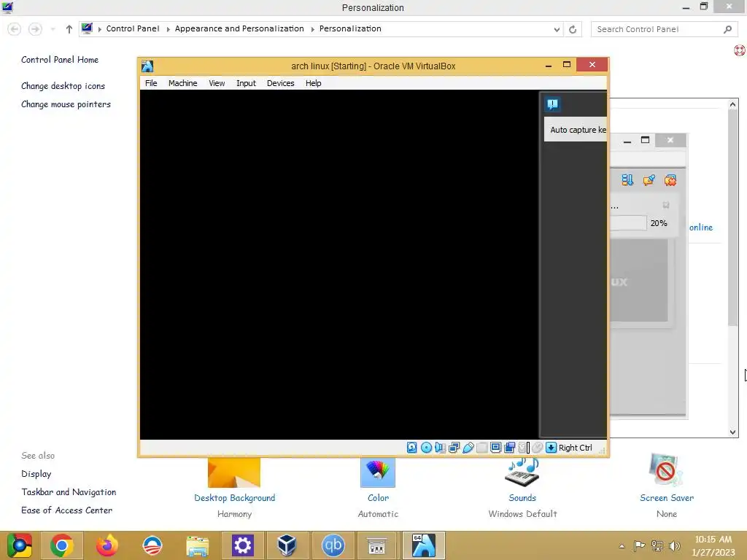Open the Input menu in VirtualBox
Image resolution: width=747 pixels, height=560 pixels.
pos(247,83)
